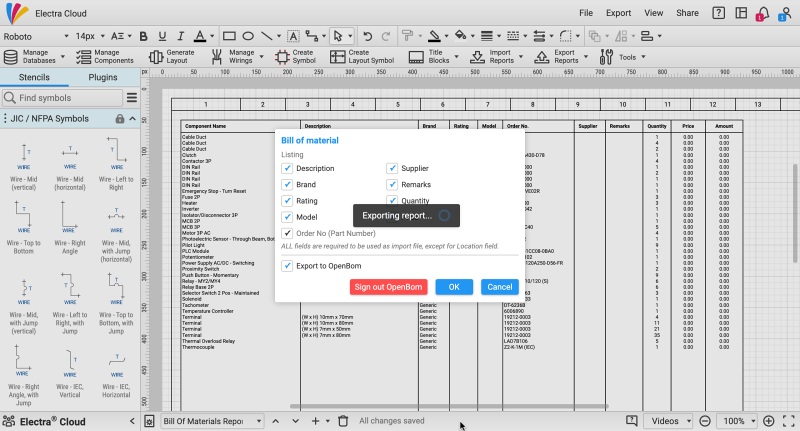Open the File menu
Viewport: 800px width, 431px height.
(586, 13)
